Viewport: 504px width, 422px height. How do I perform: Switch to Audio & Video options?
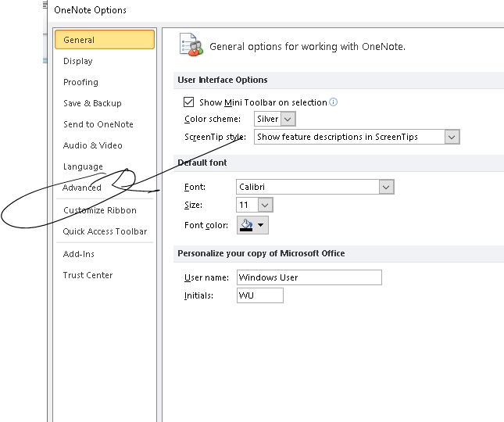tap(92, 145)
